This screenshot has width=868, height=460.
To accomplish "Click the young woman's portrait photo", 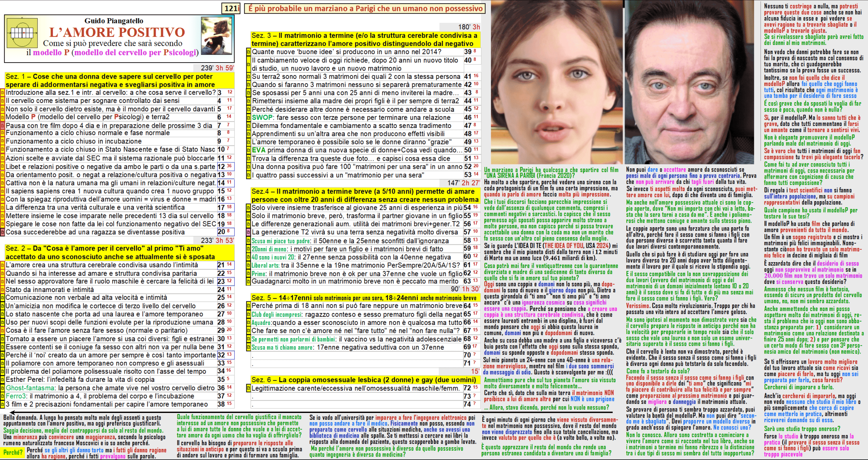I will 556,82.
